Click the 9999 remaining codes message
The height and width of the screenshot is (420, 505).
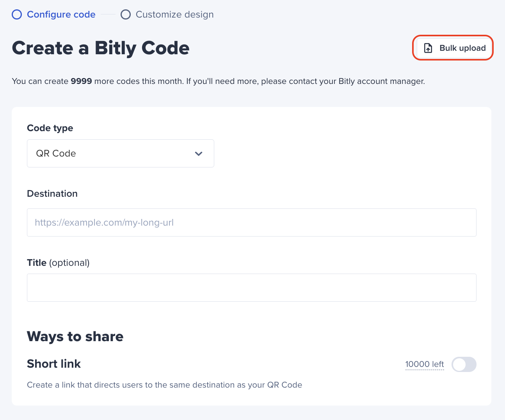pyautogui.click(x=219, y=81)
